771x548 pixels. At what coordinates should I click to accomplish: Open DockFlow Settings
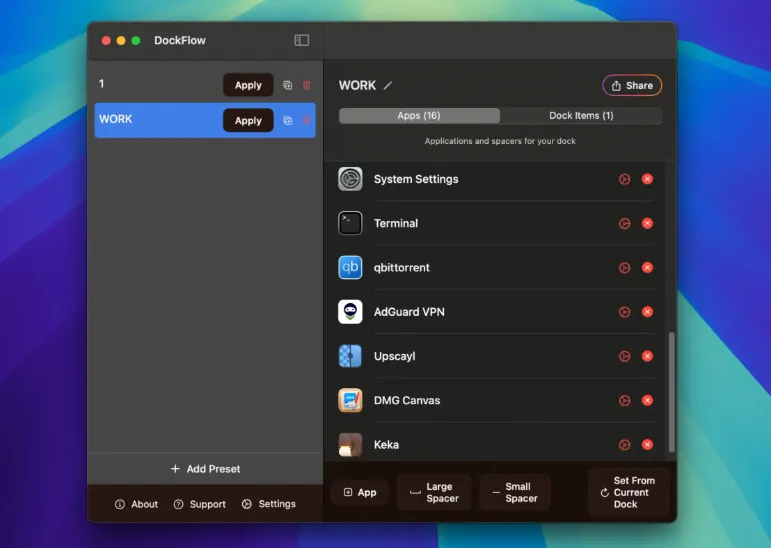[x=269, y=504]
